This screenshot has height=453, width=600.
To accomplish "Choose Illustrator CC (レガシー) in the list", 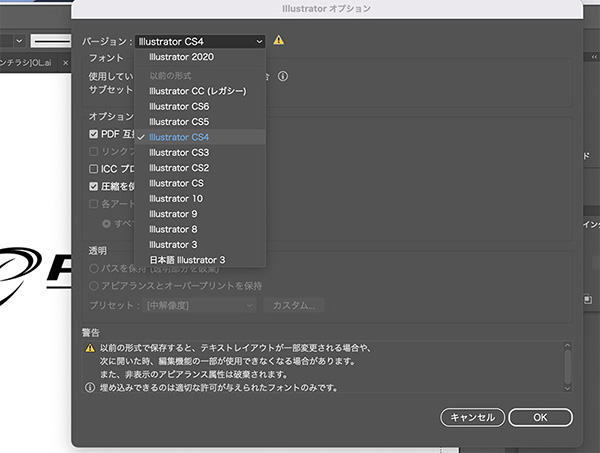I will pyautogui.click(x=197, y=91).
